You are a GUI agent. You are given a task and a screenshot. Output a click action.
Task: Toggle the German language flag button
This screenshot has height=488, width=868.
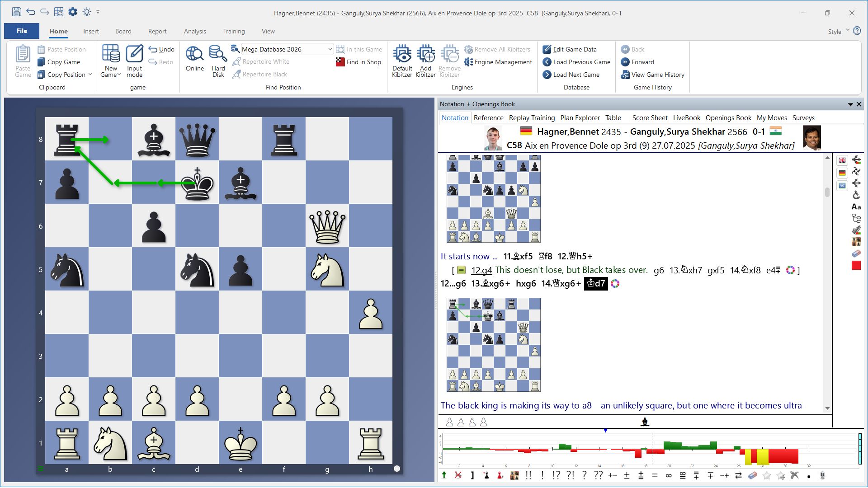842,173
